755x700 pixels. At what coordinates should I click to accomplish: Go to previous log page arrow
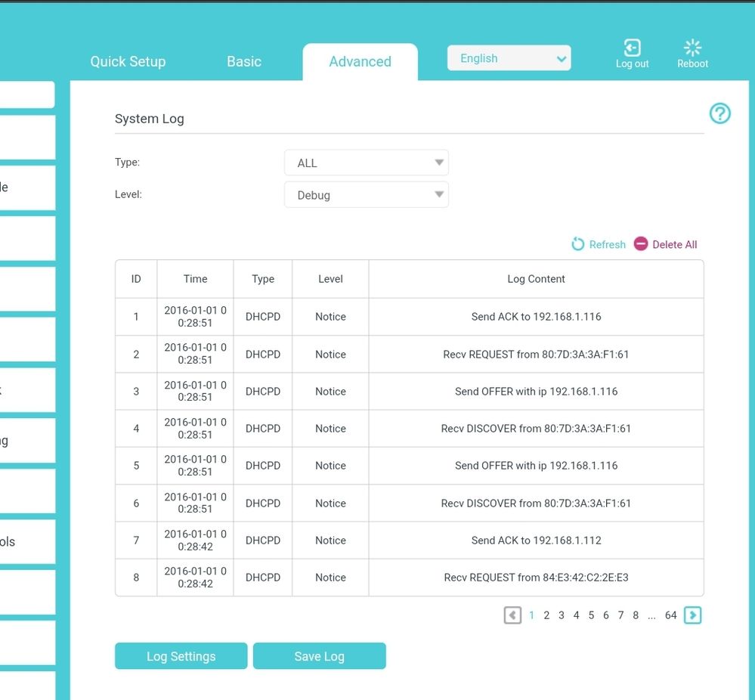pyautogui.click(x=512, y=615)
